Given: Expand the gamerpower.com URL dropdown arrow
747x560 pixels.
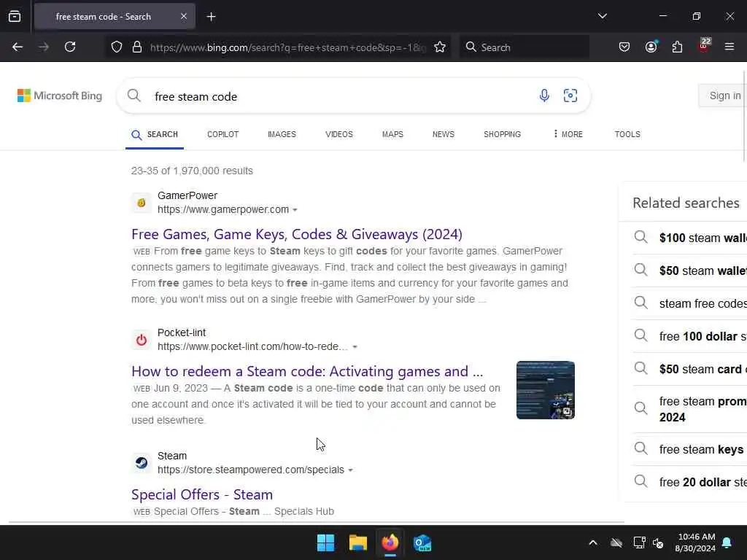Looking at the screenshot, I should pyautogui.click(x=295, y=210).
